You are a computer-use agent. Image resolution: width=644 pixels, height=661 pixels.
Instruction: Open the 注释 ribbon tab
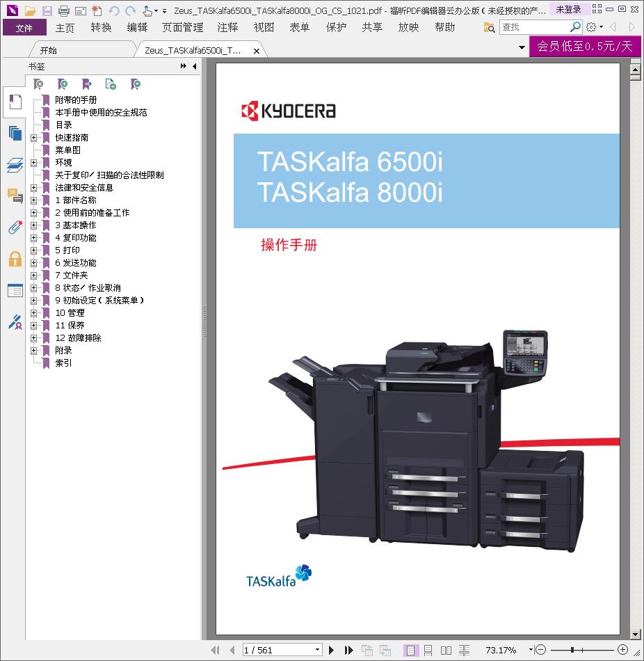tap(227, 28)
